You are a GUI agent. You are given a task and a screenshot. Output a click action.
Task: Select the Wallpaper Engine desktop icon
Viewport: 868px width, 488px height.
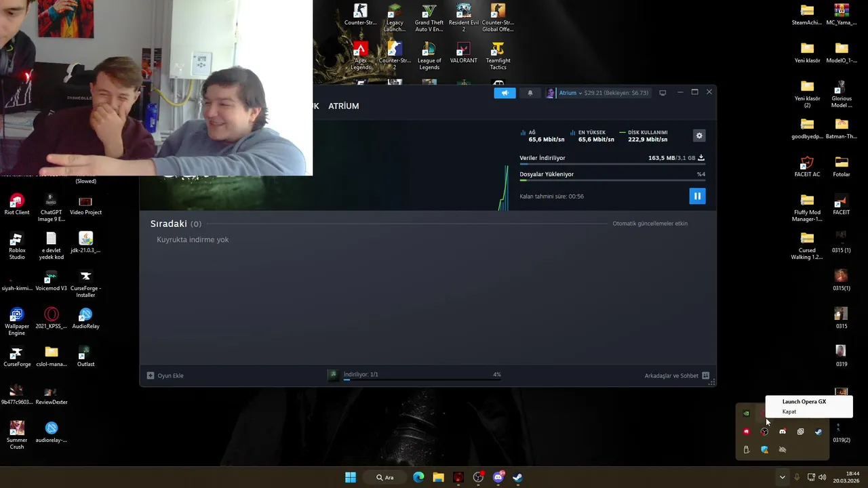17,323
